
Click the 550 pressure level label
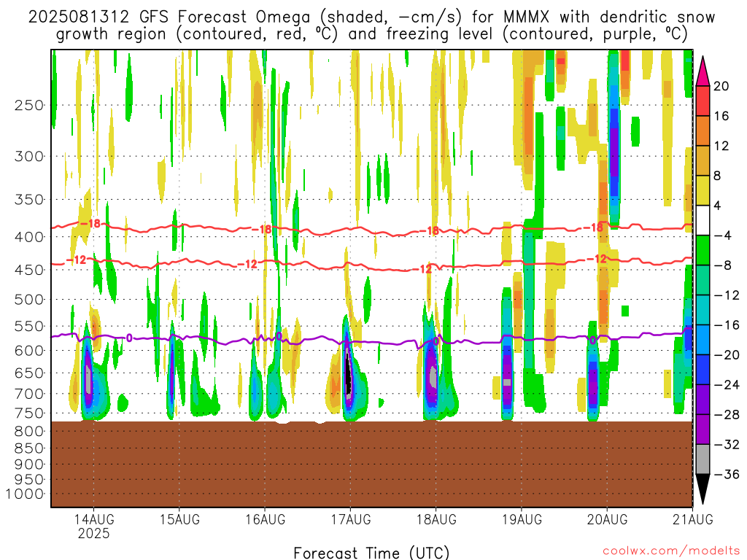click(x=29, y=326)
